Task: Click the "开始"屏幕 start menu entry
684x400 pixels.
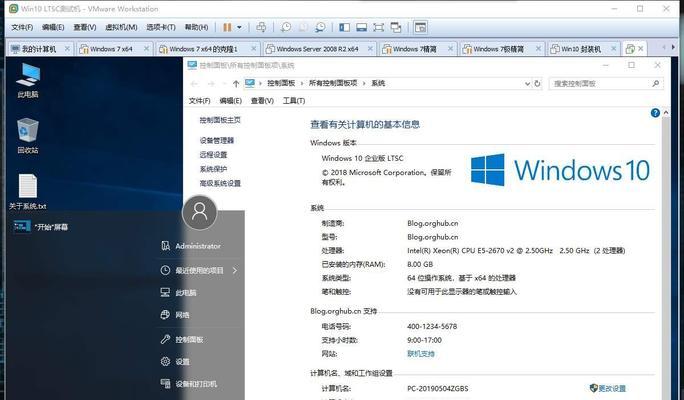Action: point(41,227)
